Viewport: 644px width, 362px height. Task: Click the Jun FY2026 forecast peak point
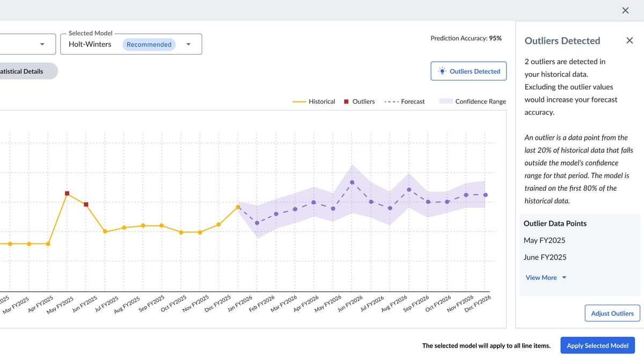(x=352, y=182)
